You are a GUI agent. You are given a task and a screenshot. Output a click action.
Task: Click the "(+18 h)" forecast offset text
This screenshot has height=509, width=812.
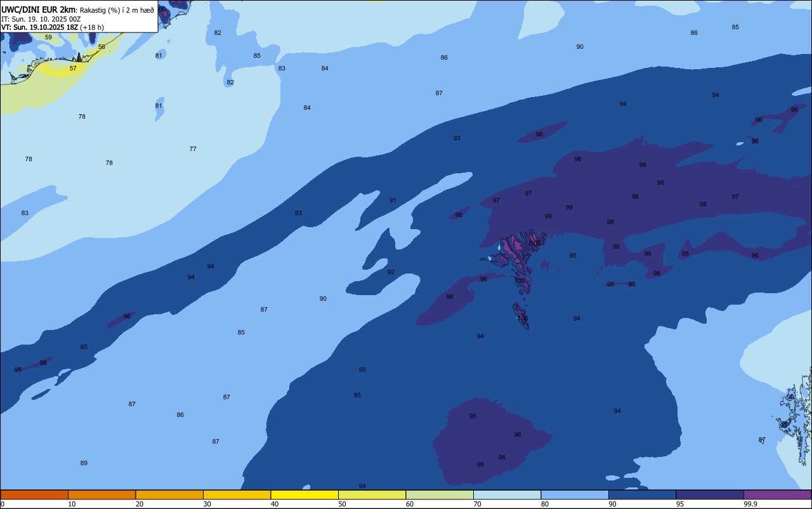tap(92, 27)
